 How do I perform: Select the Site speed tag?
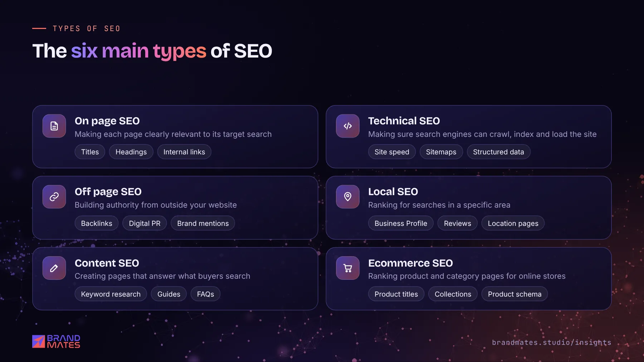tap(392, 152)
